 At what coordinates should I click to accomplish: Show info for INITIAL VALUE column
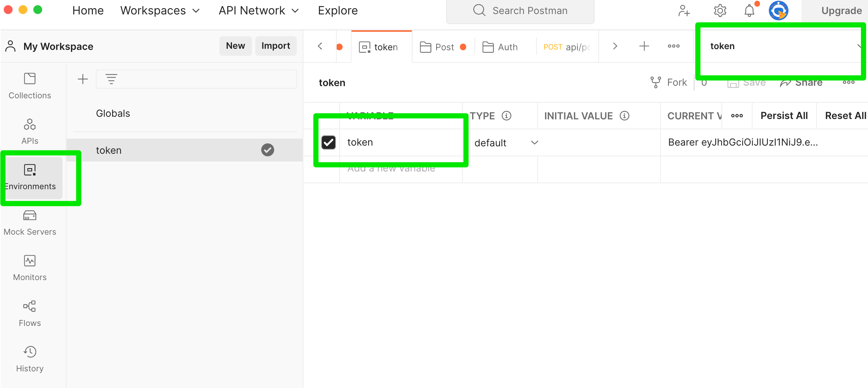pos(625,116)
